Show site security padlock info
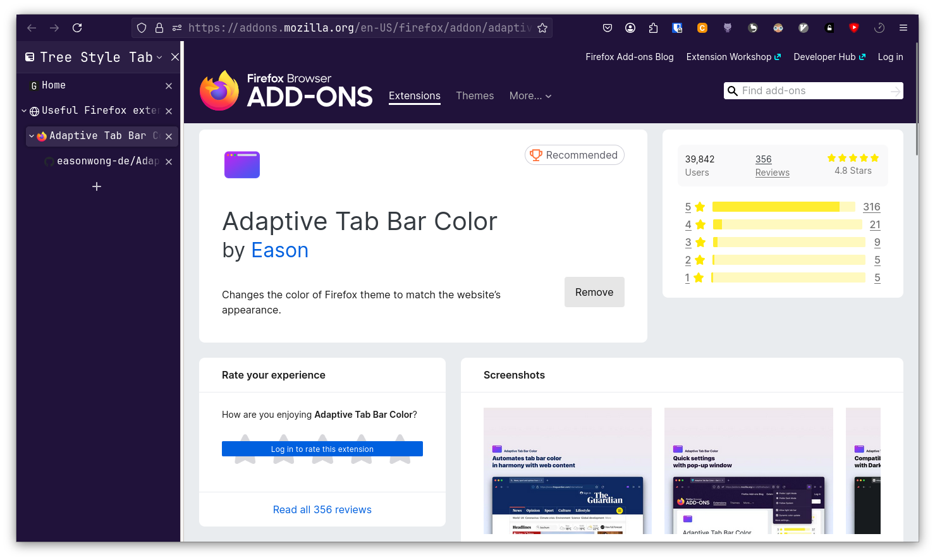Image resolution: width=935 pixels, height=560 pixels. (x=159, y=28)
